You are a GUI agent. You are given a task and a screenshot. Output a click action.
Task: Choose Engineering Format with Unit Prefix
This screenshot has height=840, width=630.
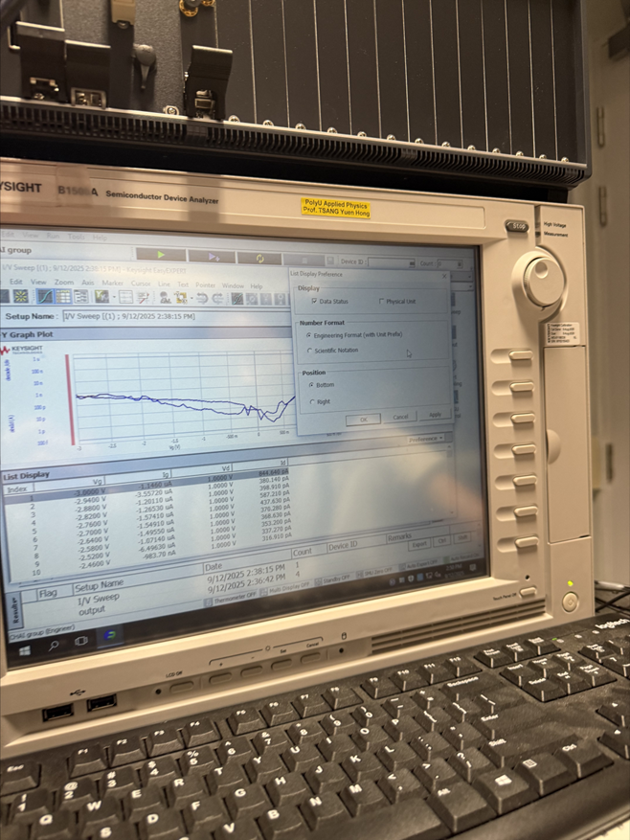point(308,335)
